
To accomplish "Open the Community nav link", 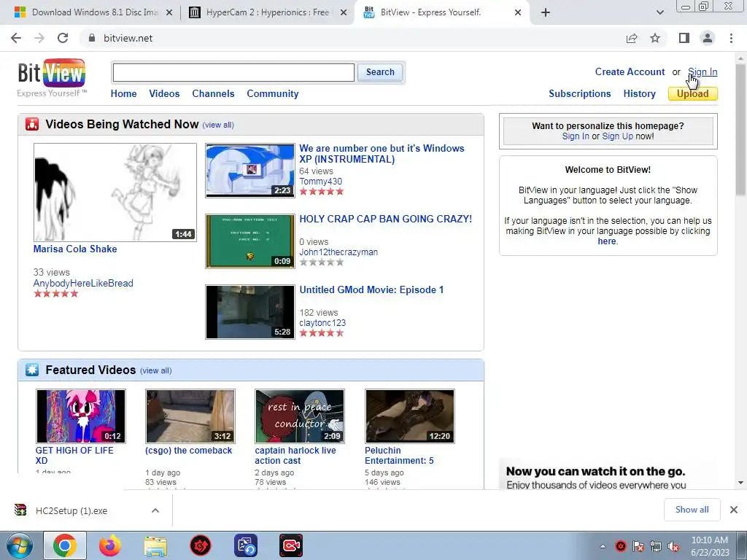I will click(x=273, y=94).
